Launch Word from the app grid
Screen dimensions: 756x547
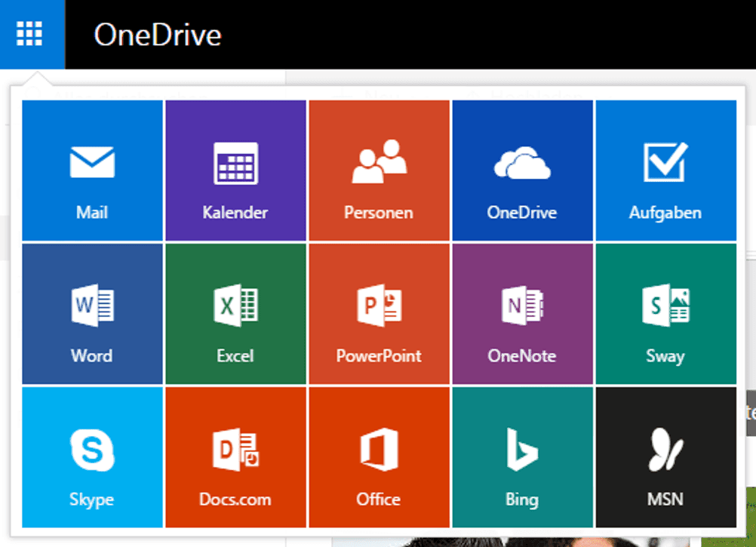click(x=92, y=314)
